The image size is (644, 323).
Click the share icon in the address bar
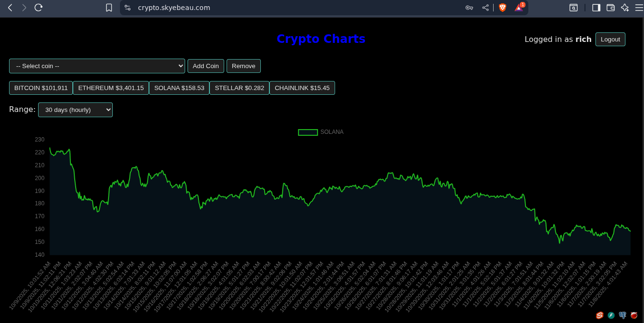click(485, 8)
